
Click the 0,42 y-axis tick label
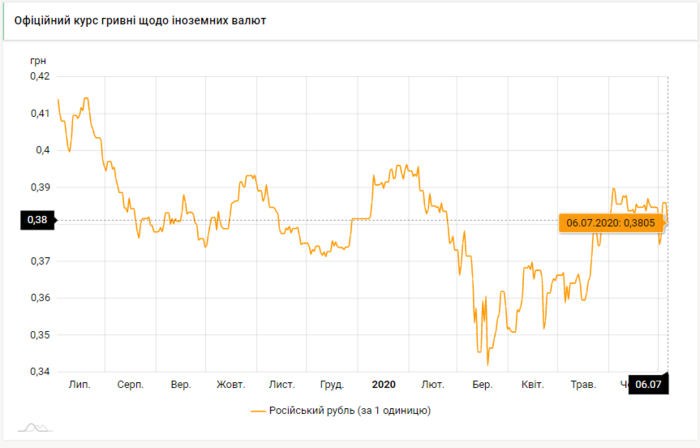(x=39, y=76)
